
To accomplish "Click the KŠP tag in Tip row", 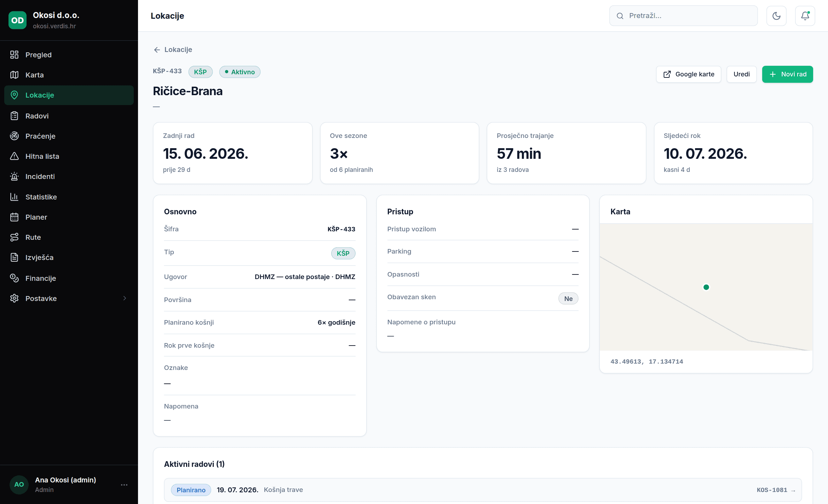I will [343, 253].
